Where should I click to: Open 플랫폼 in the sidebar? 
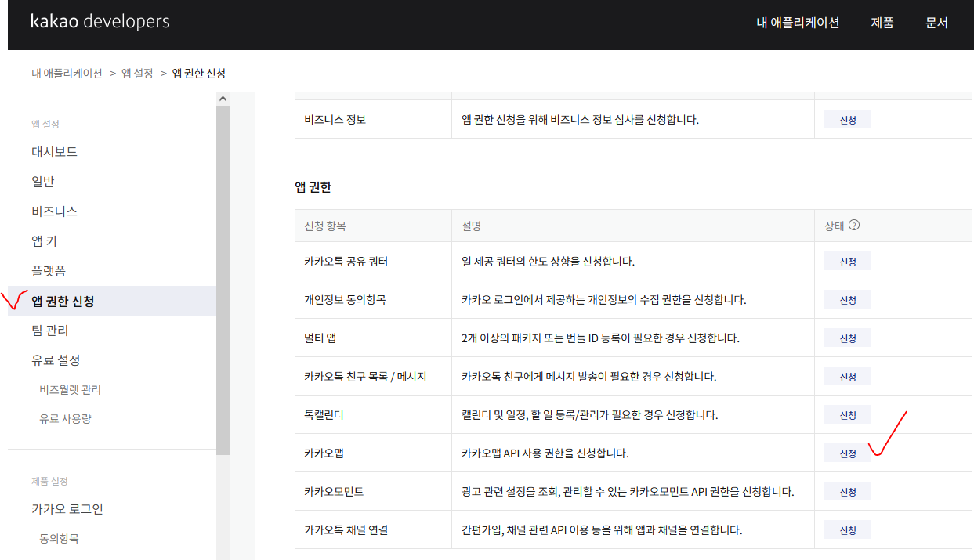click(49, 271)
